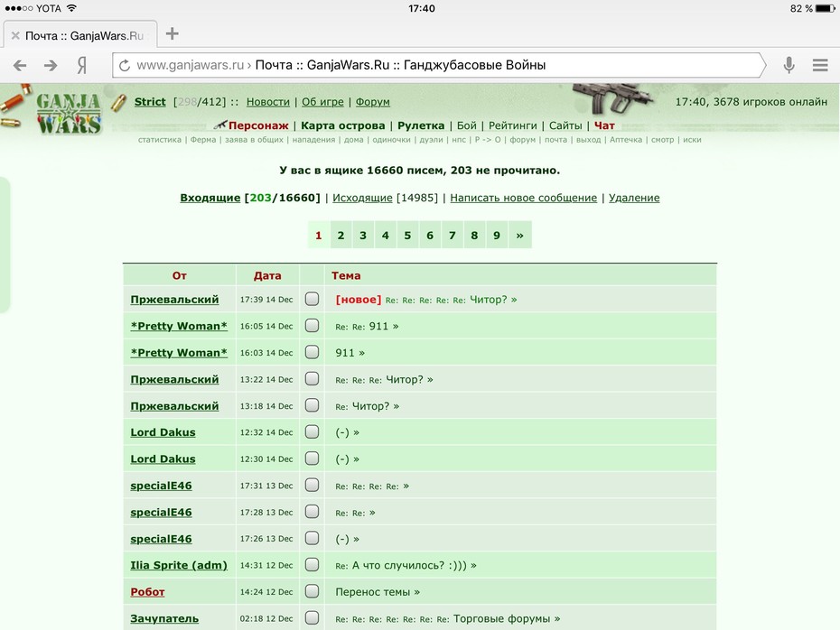
Task: Click the От column header
Action: pyautogui.click(x=180, y=275)
